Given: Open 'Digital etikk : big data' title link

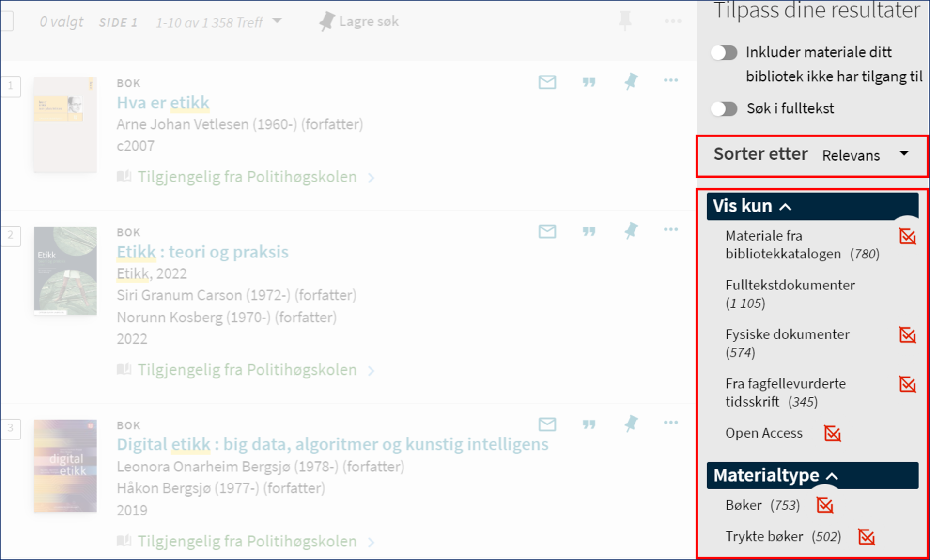Looking at the screenshot, I should (332, 444).
